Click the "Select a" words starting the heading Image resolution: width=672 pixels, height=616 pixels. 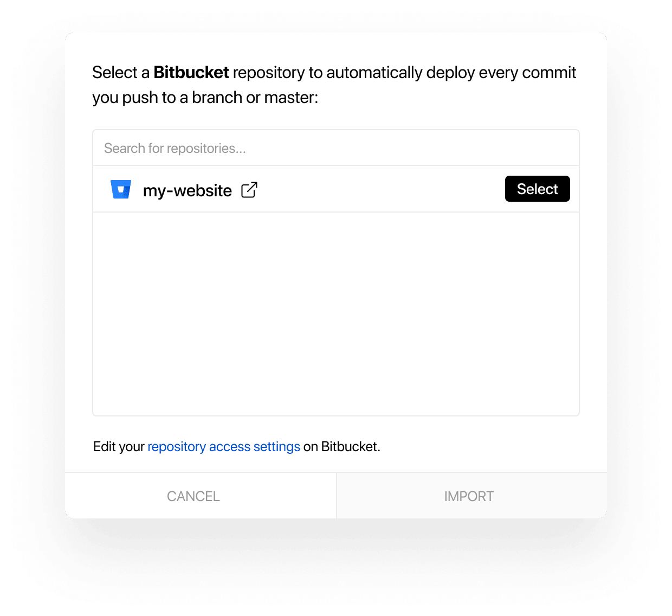tap(120, 72)
